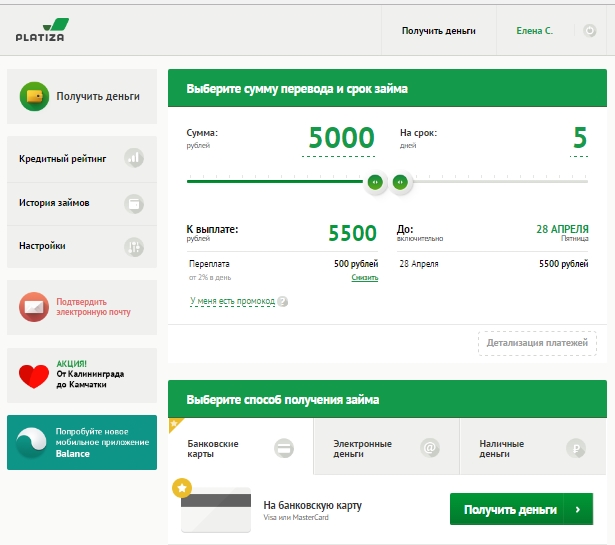
Task: Click the credit rating chart icon
Action: coord(134,158)
